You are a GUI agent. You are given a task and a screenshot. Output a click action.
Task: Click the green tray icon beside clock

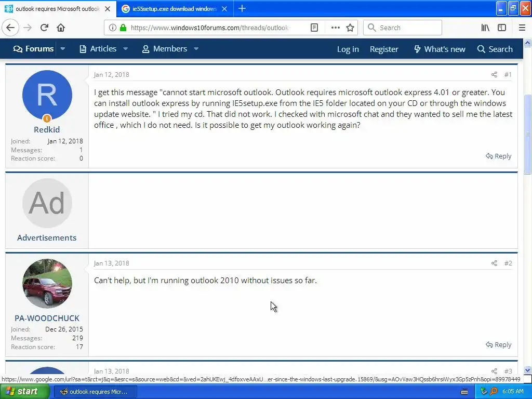pos(484,392)
